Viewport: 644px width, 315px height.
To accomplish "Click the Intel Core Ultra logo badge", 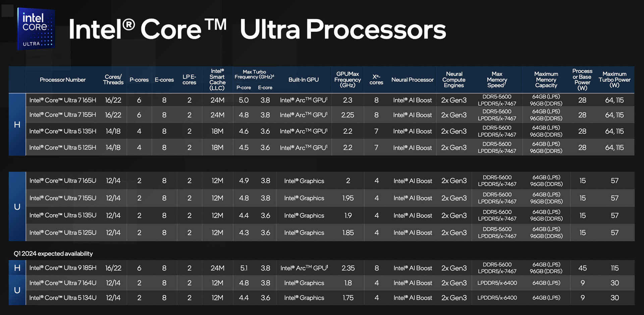I will click(x=36, y=29).
